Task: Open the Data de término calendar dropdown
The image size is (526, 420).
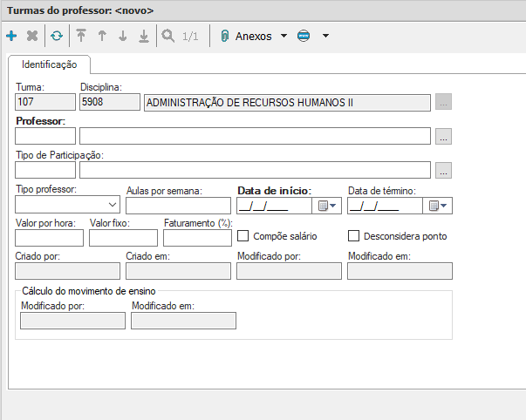Action: (x=437, y=207)
